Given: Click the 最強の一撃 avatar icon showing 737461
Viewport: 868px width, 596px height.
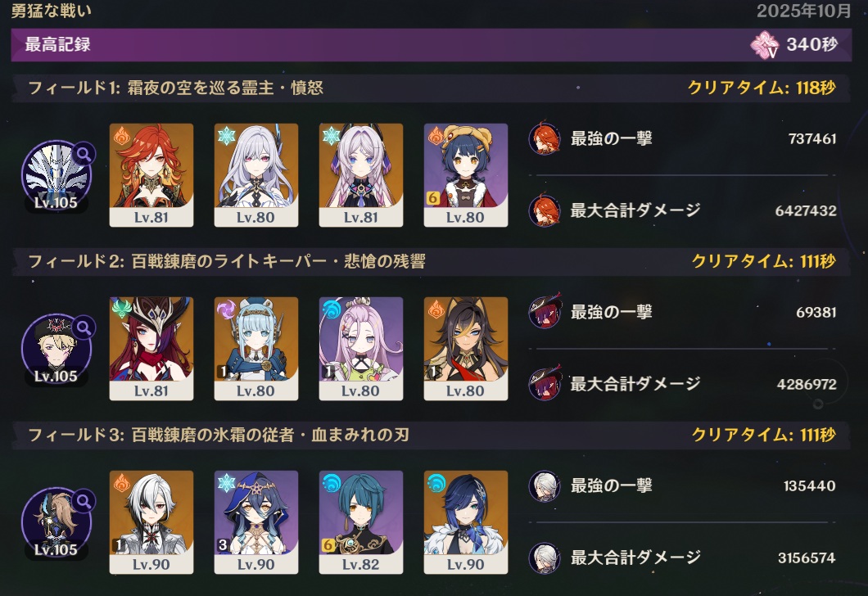Looking at the screenshot, I should (545, 138).
